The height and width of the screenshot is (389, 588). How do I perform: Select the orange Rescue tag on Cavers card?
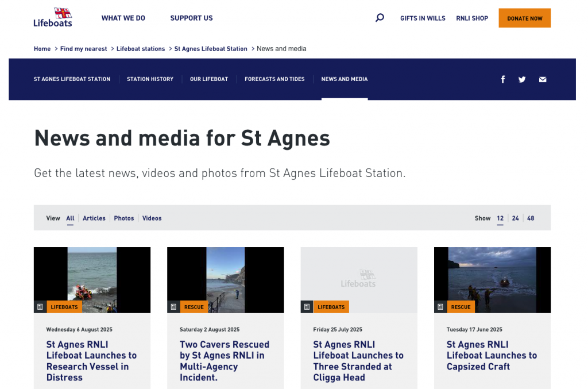click(194, 307)
